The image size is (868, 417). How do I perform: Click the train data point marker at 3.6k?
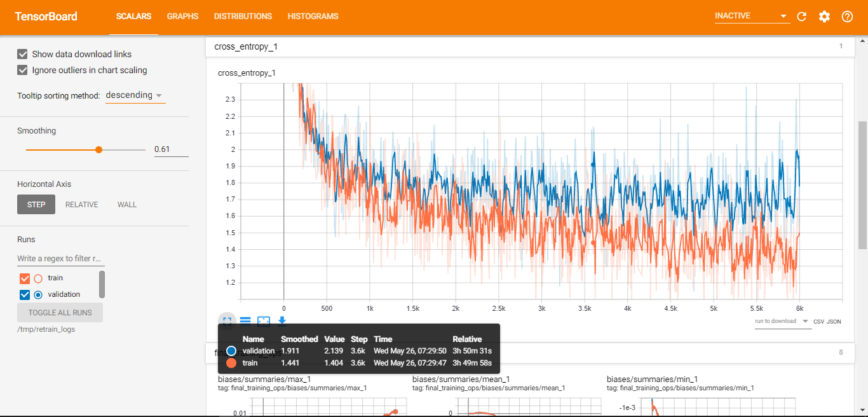tap(593, 243)
